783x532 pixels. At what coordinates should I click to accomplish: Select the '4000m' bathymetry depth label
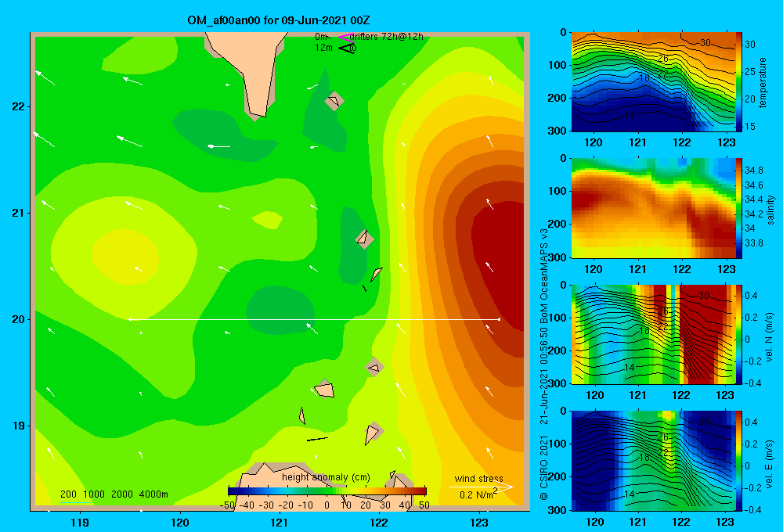click(153, 494)
